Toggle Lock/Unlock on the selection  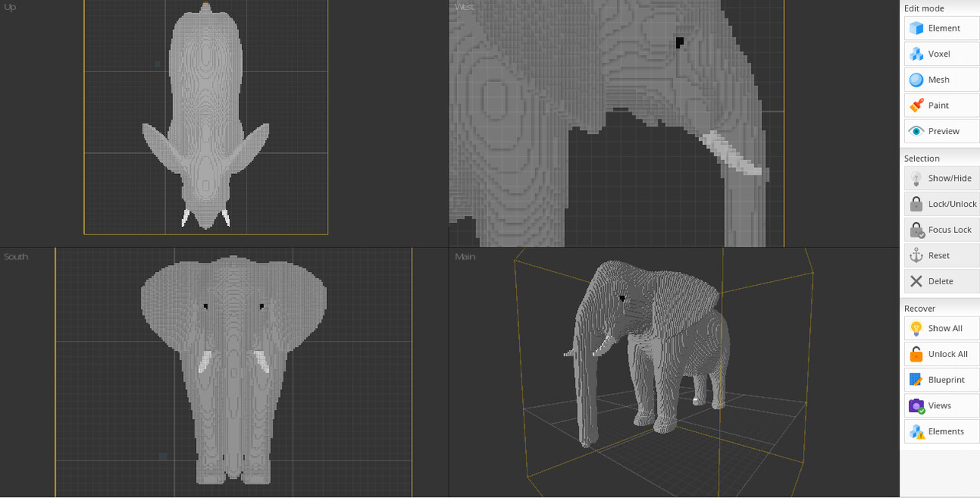tap(941, 205)
